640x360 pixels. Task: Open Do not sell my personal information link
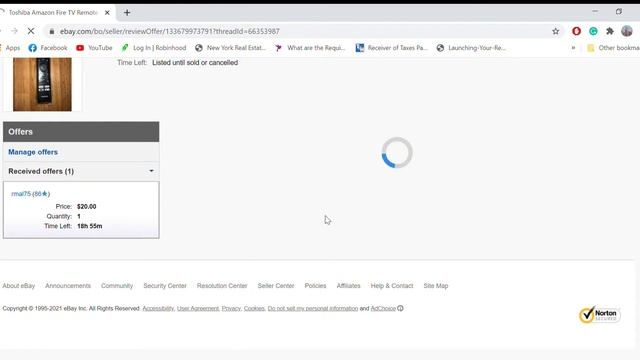pos(313,309)
